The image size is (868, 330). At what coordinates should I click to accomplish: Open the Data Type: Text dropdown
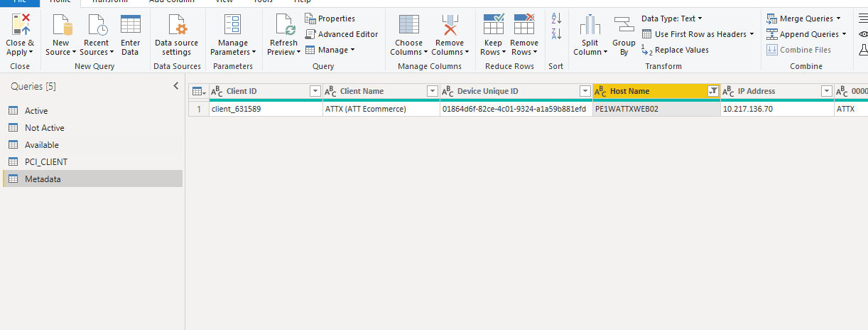(672, 18)
